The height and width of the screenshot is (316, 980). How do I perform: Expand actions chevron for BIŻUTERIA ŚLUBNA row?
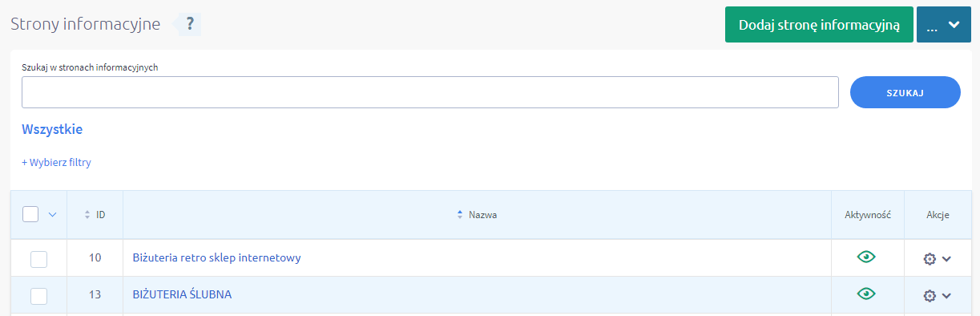point(946,296)
